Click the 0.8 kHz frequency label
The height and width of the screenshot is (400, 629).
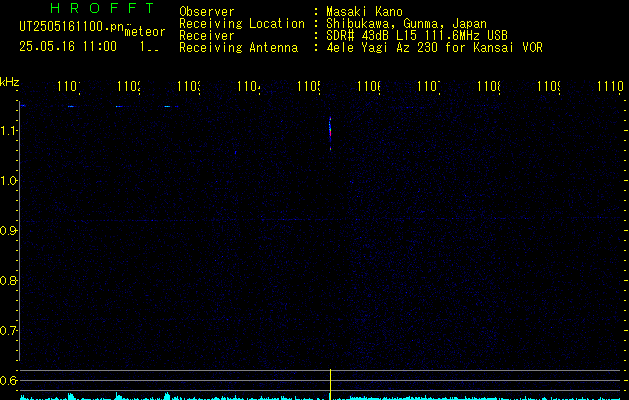(x=8, y=280)
